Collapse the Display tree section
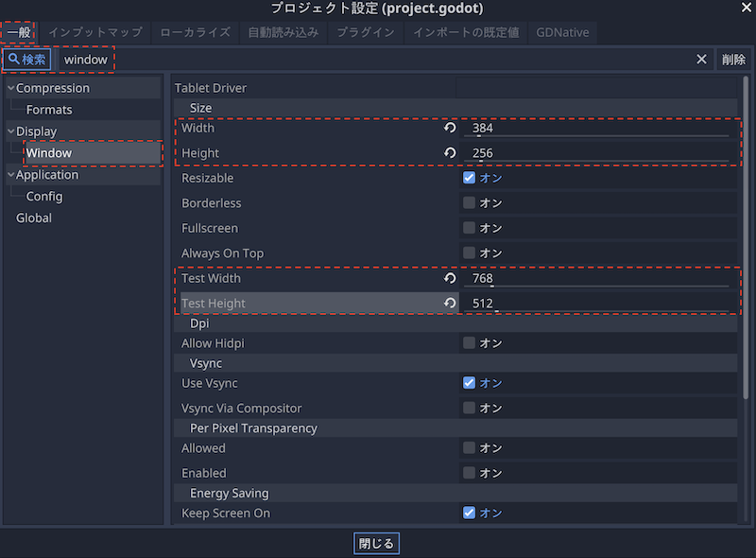This screenshot has width=756, height=558. 9,131
